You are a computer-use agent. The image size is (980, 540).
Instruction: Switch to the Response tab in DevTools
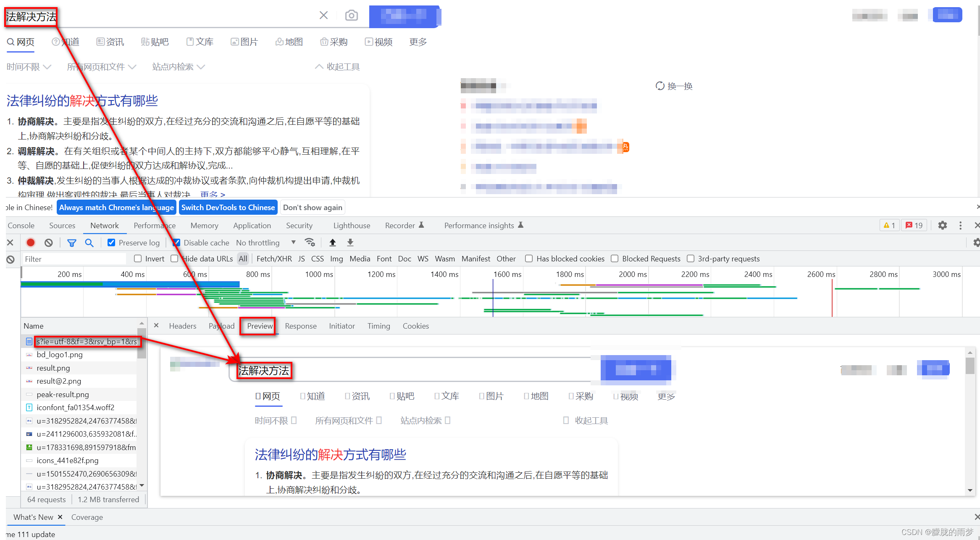pos(300,326)
